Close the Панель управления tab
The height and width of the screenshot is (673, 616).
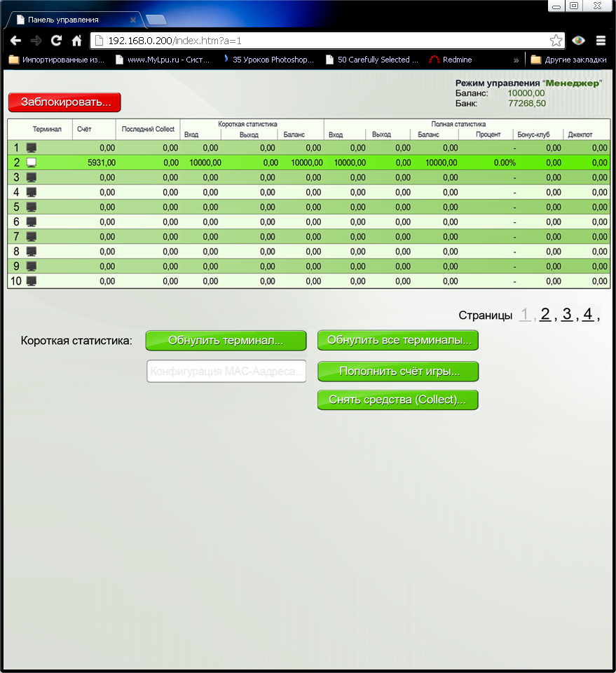[133, 20]
